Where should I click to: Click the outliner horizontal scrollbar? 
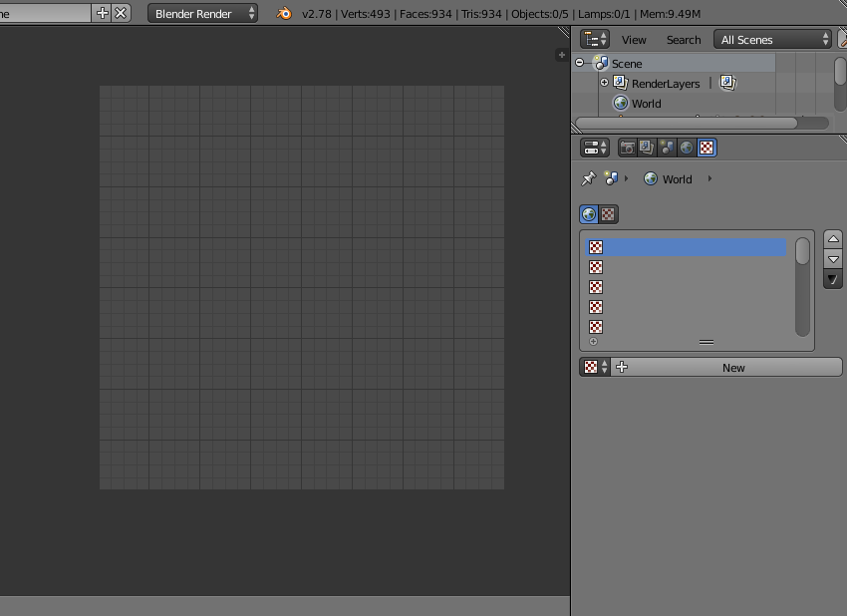click(x=687, y=124)
